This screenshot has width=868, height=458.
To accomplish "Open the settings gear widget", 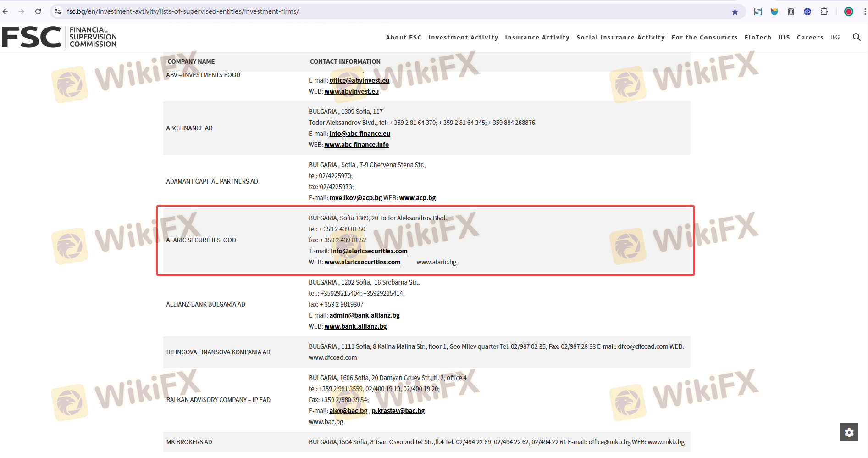I will point(849,432).
